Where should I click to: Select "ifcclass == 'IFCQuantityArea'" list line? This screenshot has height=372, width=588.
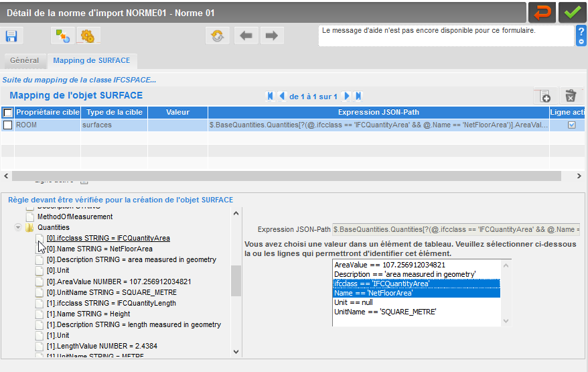(x=417, y=284)
